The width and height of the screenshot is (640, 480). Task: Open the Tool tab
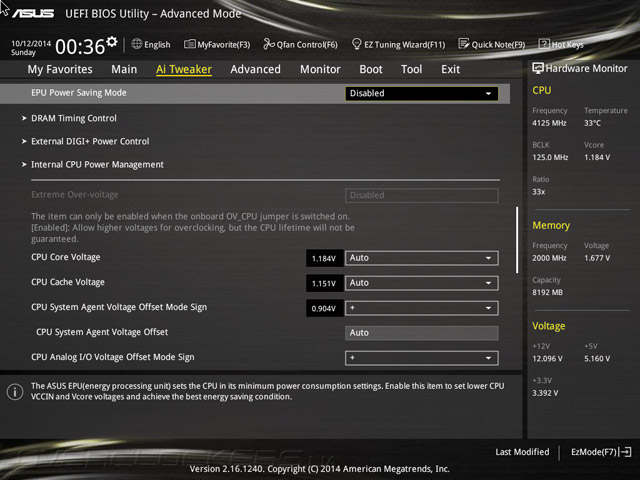point(411,69)
